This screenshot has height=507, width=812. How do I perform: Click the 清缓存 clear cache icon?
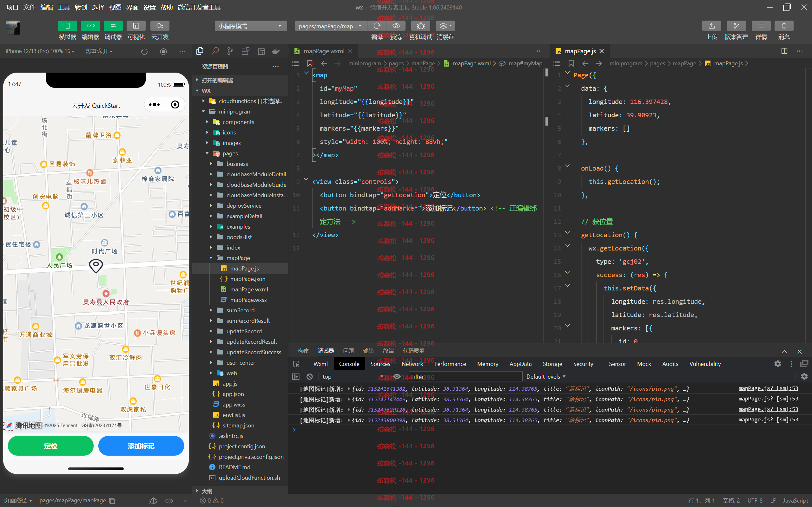(445, 26)
